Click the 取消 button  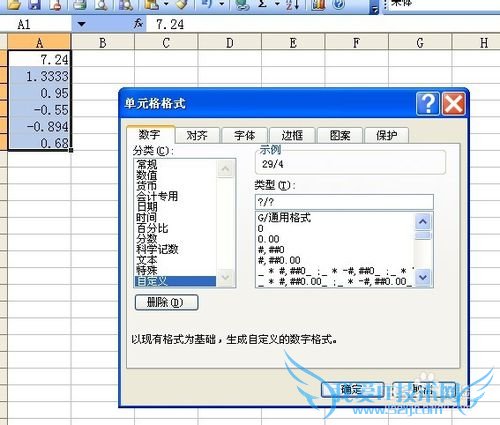point(424,390)
